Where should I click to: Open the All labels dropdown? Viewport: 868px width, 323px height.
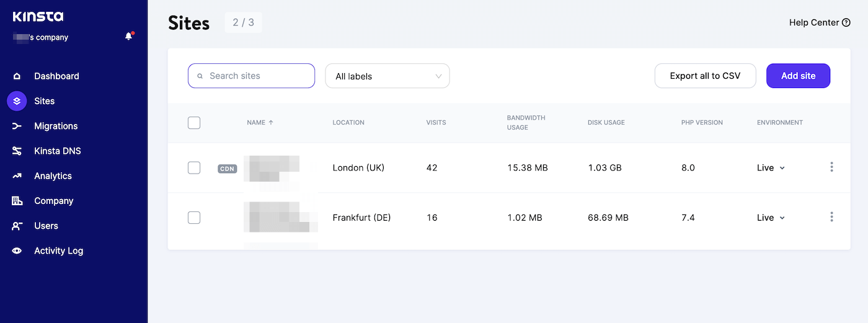[387, 76]
